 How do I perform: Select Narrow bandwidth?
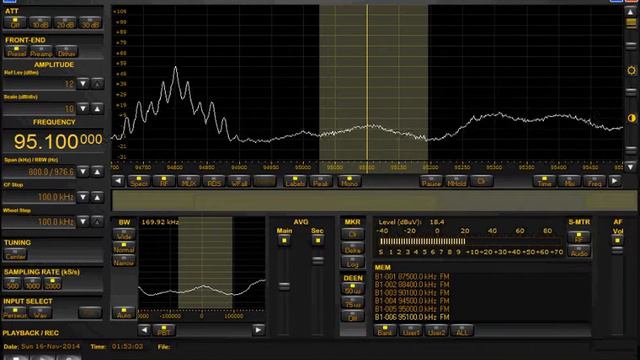click(x=124, y=261)
